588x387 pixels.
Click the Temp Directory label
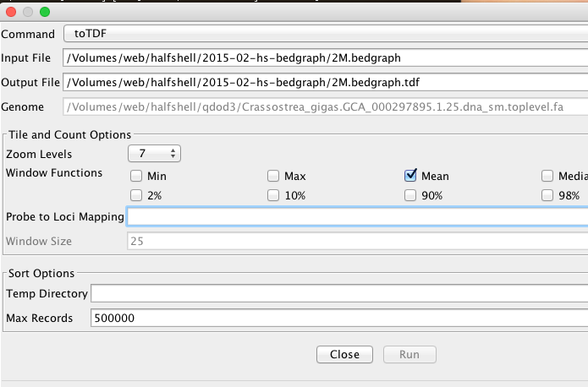47,294
